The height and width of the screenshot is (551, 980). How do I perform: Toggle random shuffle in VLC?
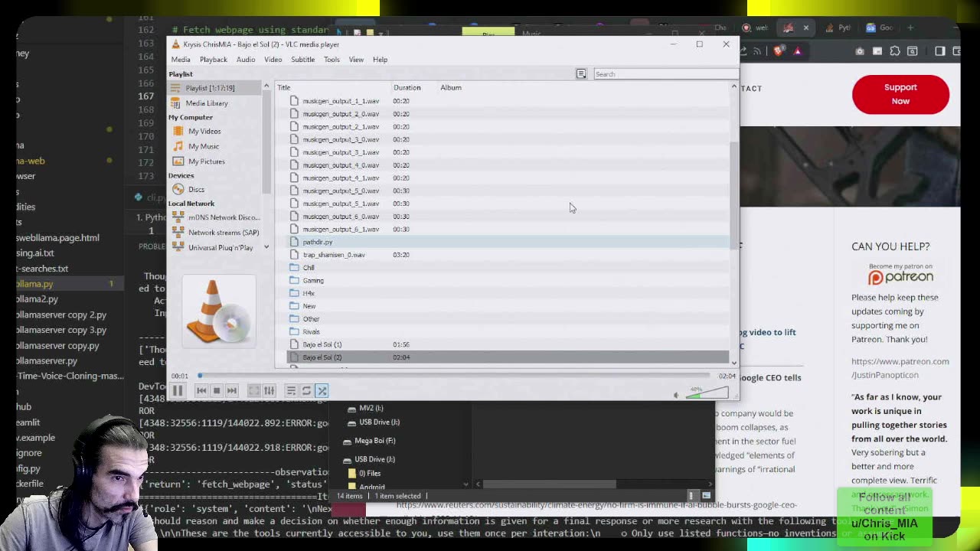coord(322,391)
